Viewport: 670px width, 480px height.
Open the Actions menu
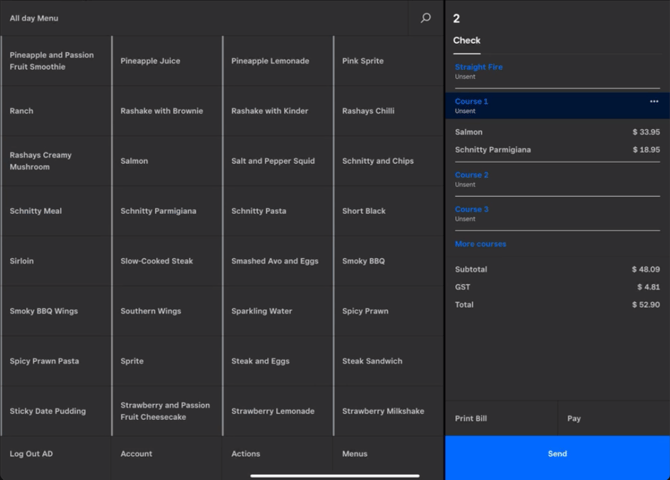pyautogui.click(x=246, y=454)
